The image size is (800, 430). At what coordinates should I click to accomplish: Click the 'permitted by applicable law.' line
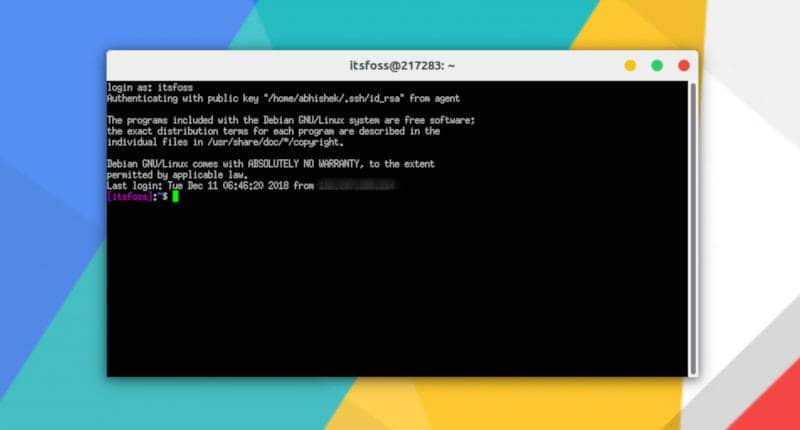[178, 175]
